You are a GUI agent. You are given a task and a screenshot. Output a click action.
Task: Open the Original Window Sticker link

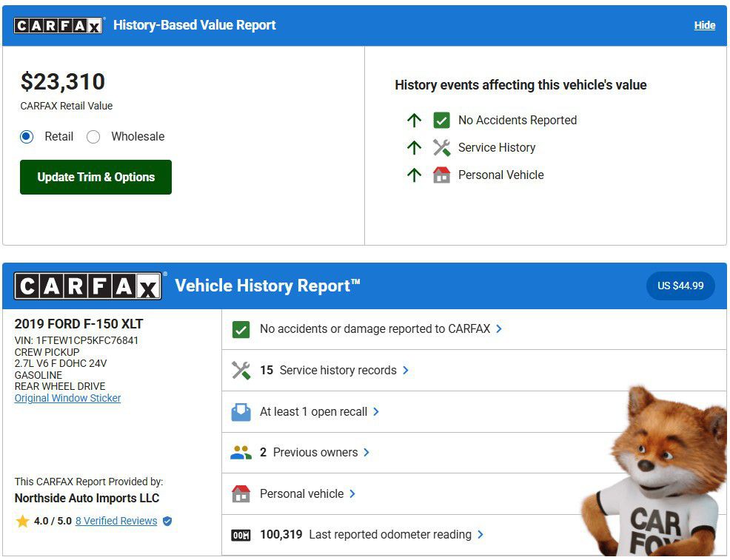click(67, 398)
